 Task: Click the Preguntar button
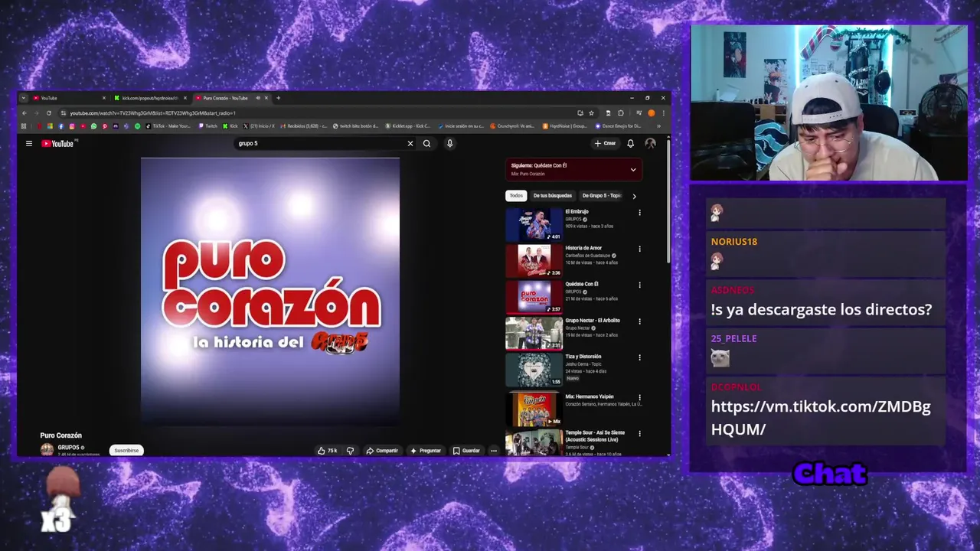(426, 451)
